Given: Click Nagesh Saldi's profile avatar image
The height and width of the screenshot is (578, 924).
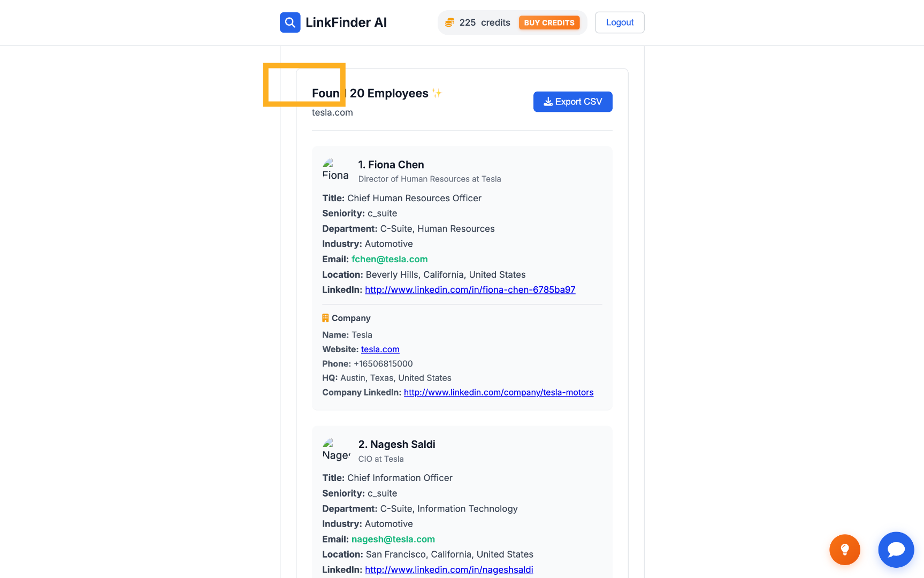Looking at the screenshot, I should point(335,450).
